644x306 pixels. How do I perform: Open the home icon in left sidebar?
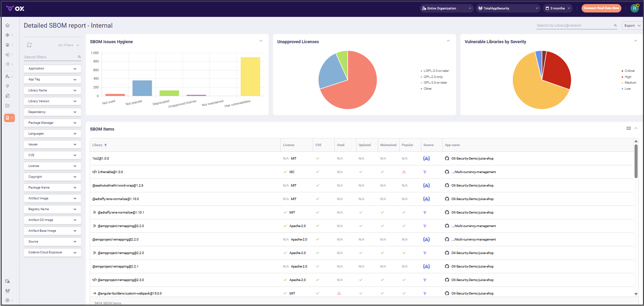tap(7, 25)
